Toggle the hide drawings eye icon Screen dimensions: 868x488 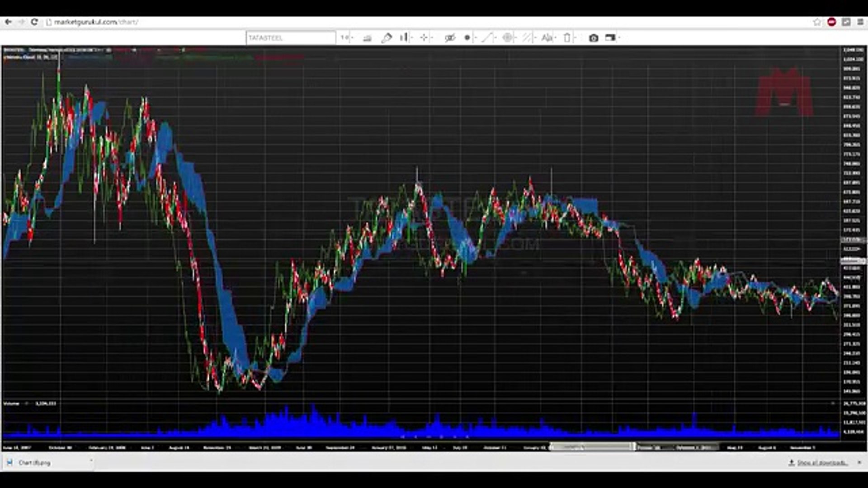(449, 38)
